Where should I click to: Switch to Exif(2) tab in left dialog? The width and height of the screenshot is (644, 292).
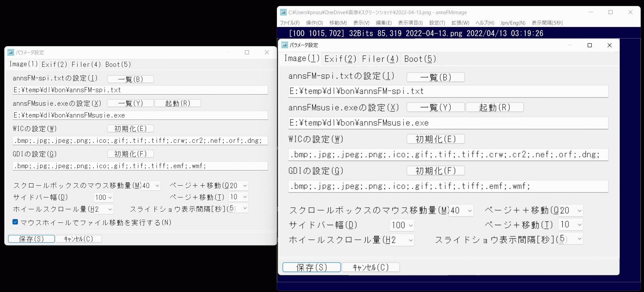(54, 64)
